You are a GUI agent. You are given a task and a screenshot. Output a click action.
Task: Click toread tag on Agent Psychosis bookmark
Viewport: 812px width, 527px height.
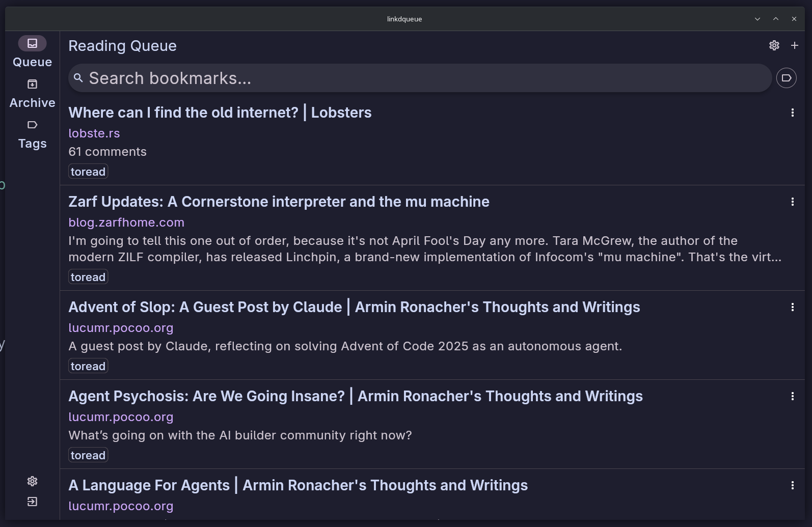pos(88,455)
